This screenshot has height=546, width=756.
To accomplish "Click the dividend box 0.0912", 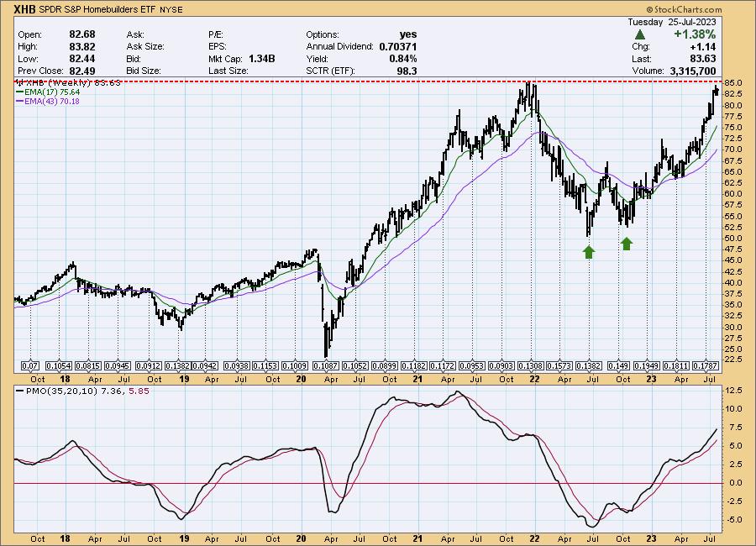I will click(149, 366).
